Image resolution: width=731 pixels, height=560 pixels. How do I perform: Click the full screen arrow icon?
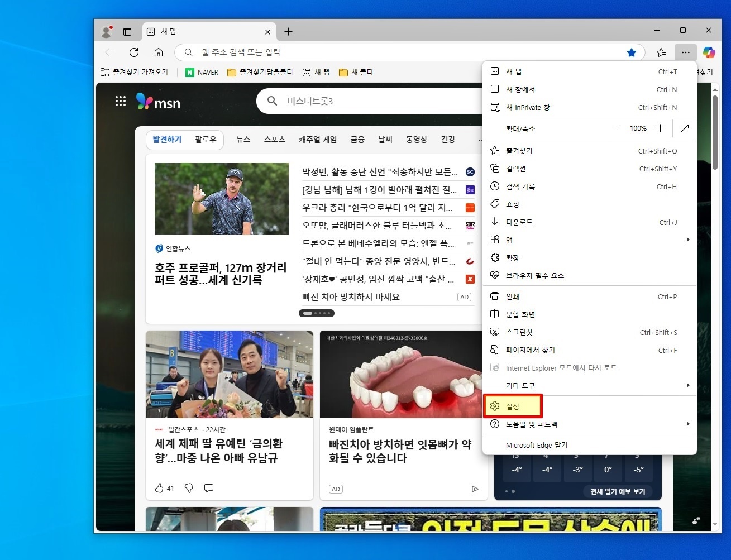click(685, 128)
